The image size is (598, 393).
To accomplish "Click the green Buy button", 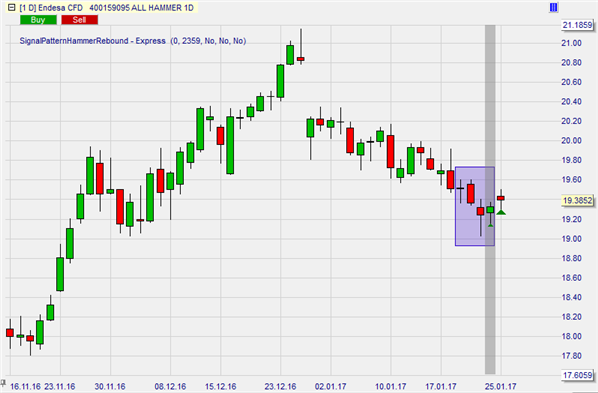I will 38,20.
